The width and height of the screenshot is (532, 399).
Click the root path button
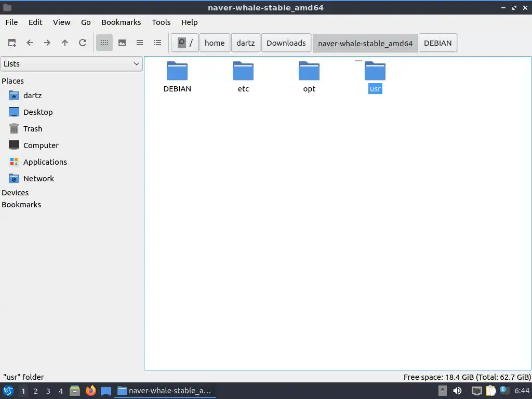pyautogui.click(x=184, y=43)
